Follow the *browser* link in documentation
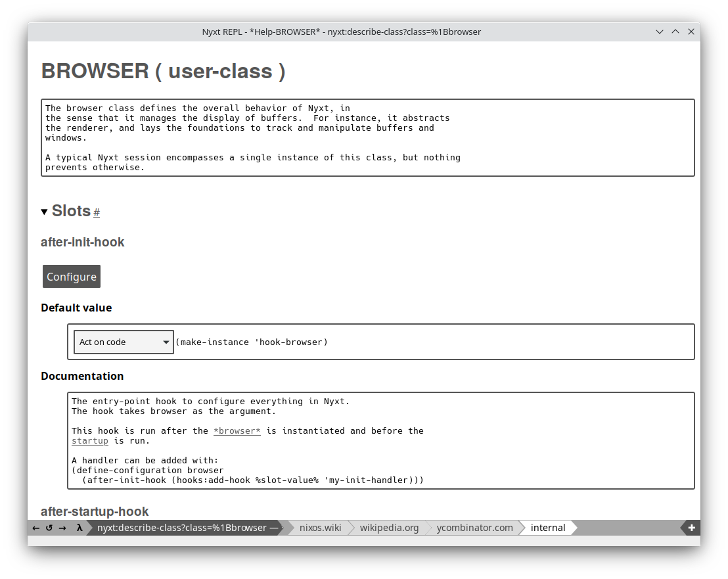This screenshot has height=579, width=728. pos(237,431)
